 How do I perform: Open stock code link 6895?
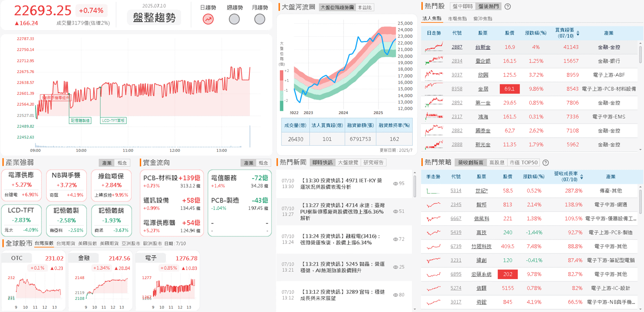pos(456,274)
